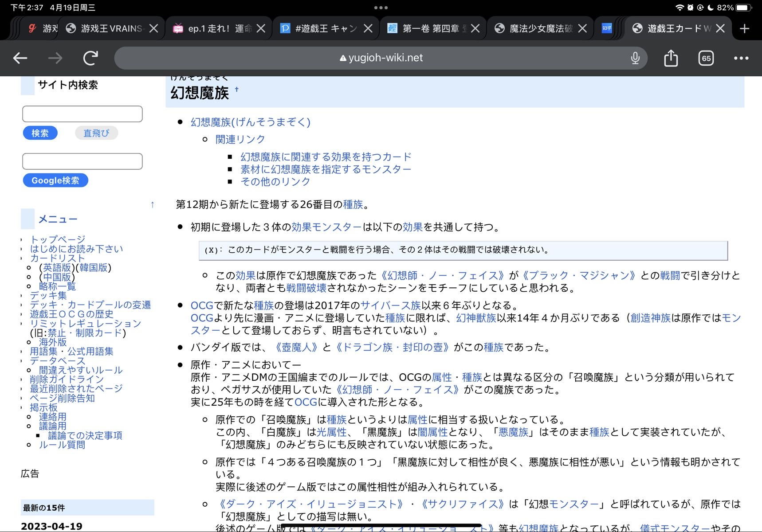This screenshot has width=762, height=532.
Task: Open 幻神獣族 link
Action: 476,318
